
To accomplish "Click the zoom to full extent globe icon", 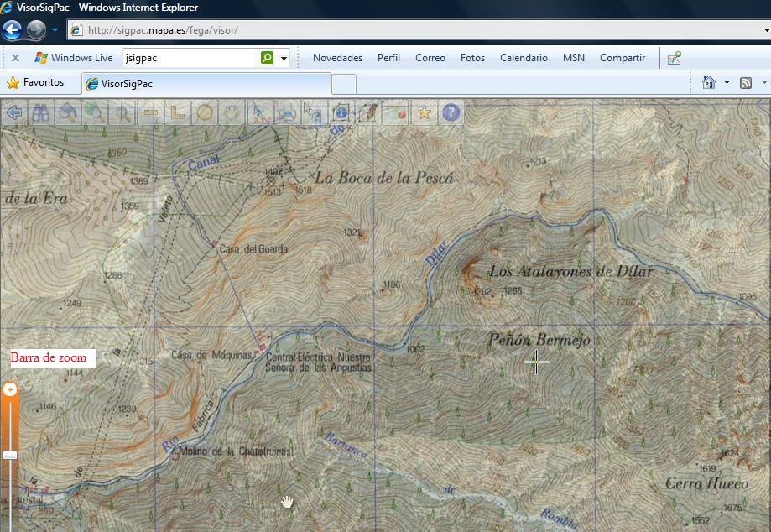I will (x=95, y=112).
